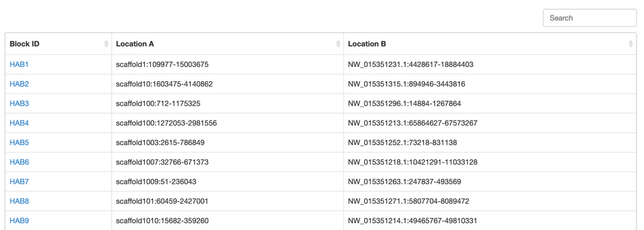
Task: Select the Location A column header
Action: pos(228,44)
